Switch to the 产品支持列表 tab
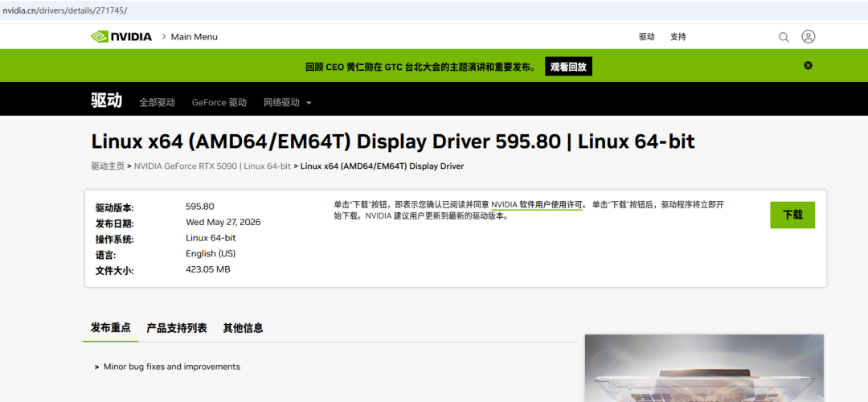The height and width of the screenshot is (402, 868). pos(177,328)
